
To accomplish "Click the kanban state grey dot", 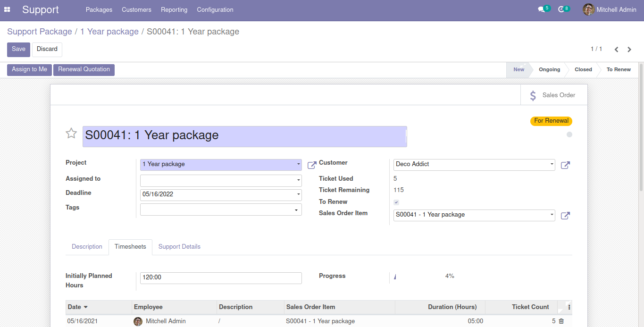I will [x=569, y=134].
